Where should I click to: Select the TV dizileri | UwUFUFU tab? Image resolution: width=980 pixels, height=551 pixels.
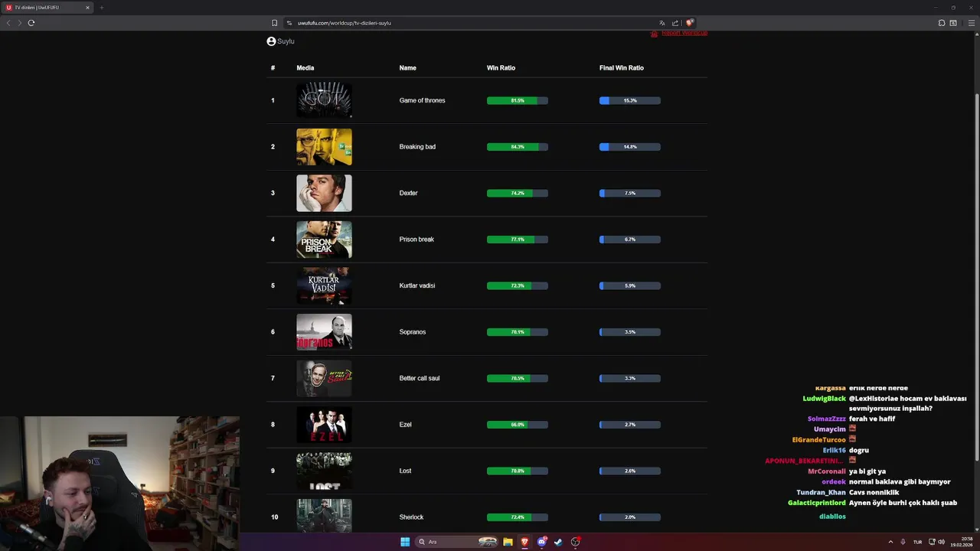[47, 8]
